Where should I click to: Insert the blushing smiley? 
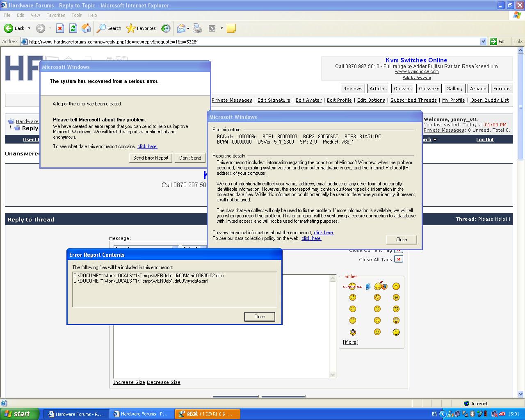[377, 297]
